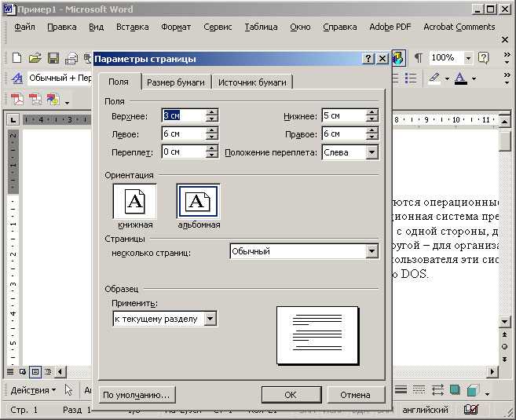516x420 pixels.
Task: Expand the standard toolbar options chevron
Action: pos(507,58)
